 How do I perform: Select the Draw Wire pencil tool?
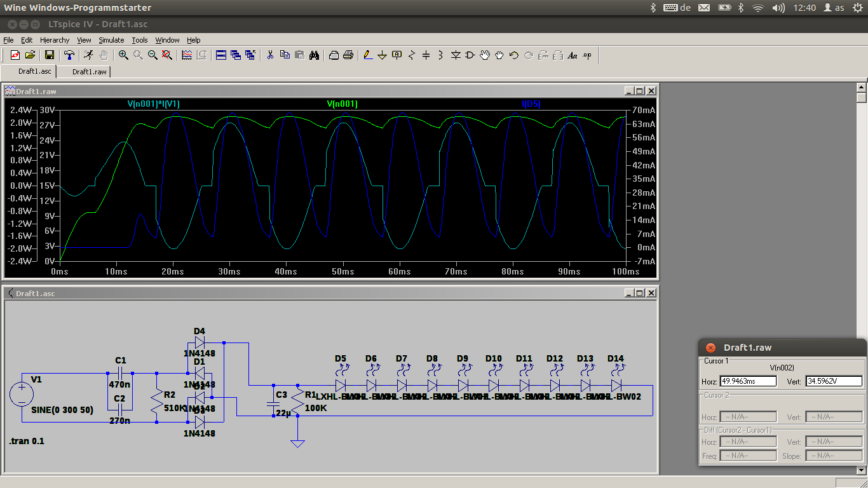[x=368, y=55]
